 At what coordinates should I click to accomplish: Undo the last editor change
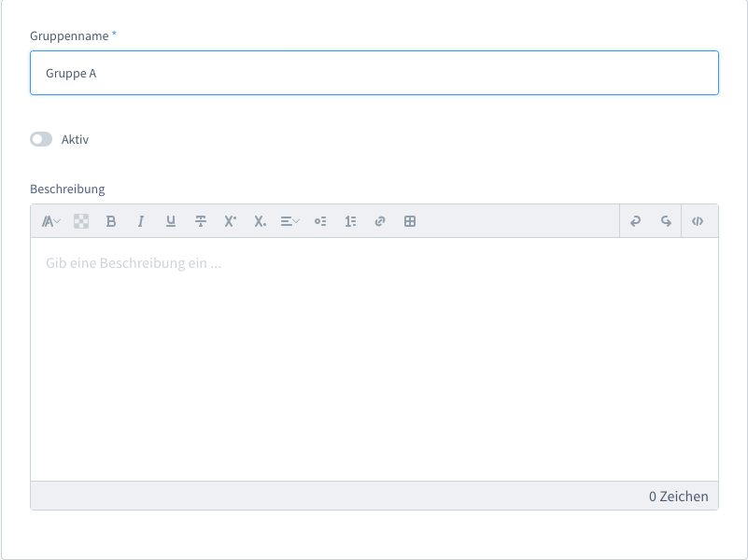pyautogui.click(x=636, y=221)
